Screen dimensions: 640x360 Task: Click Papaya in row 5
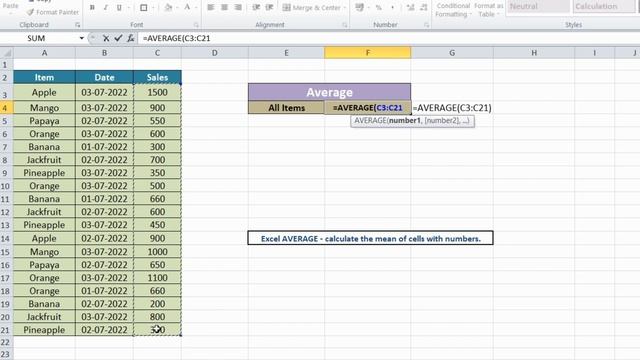pos(44,121)
